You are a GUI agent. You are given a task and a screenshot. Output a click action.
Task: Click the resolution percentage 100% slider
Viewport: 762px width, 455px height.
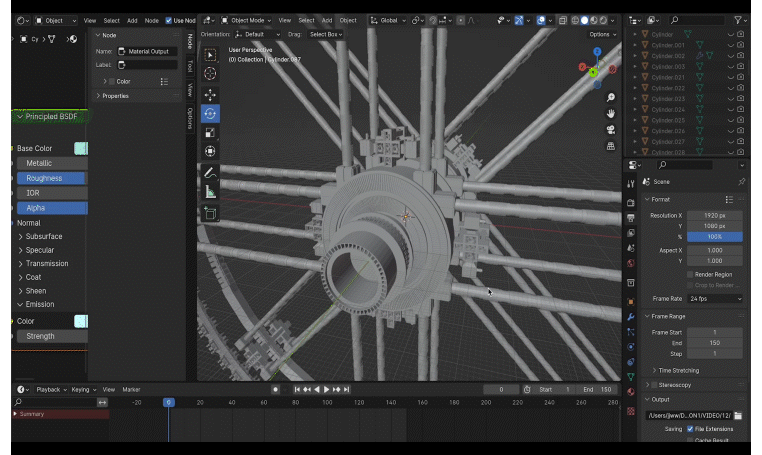click(714, 237)
